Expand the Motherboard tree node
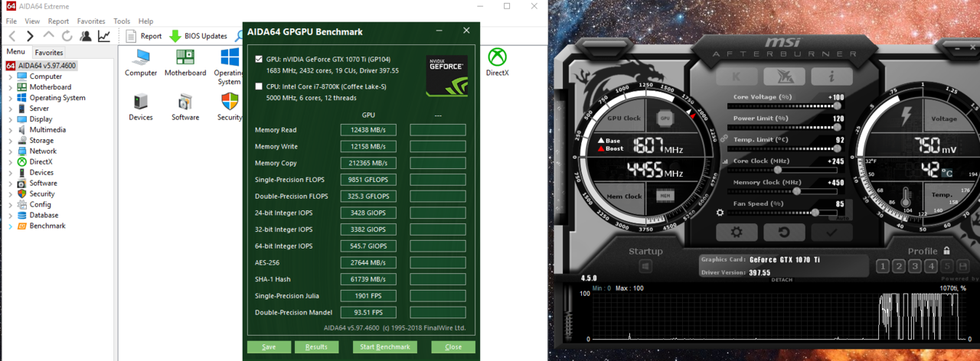The height and width of the screenshot is (361, 980). tap(11, 87)
